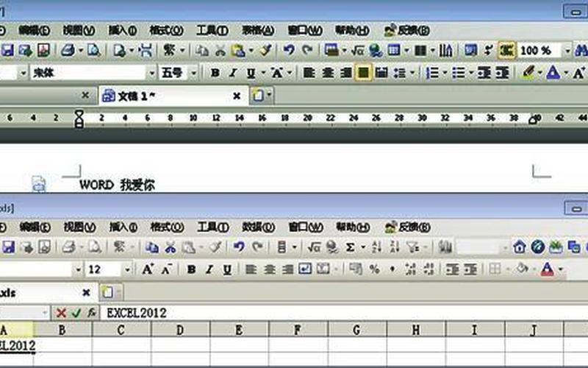Screen dimensions: 588x368
Task: Cancel the cell entry with the red X
Action: (x=61, y=312)
